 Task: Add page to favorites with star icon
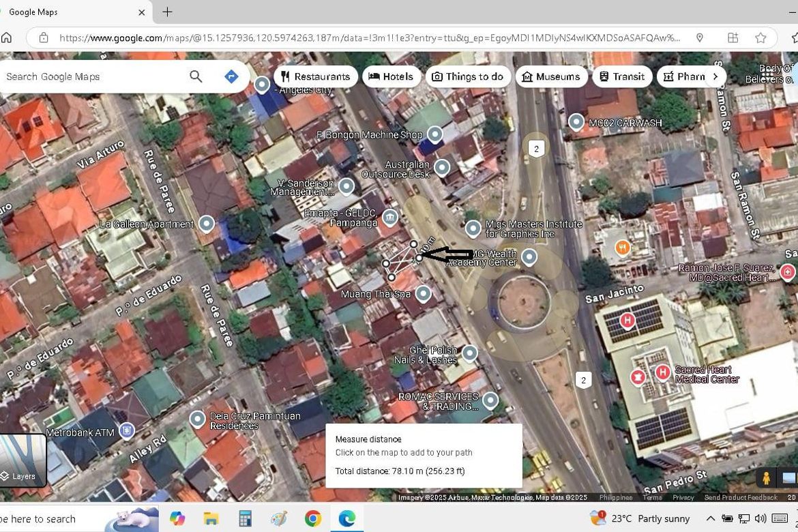click(x=760, y=38)
